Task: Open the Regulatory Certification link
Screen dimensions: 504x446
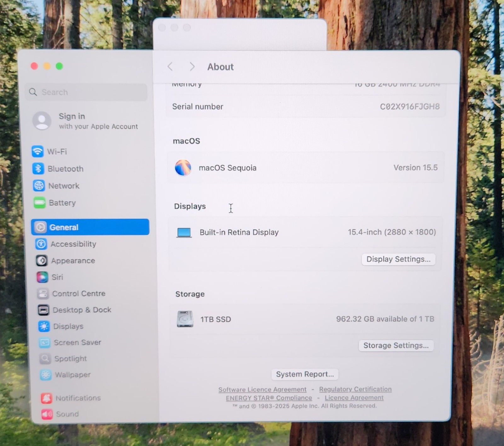Action: click(355, 389)
